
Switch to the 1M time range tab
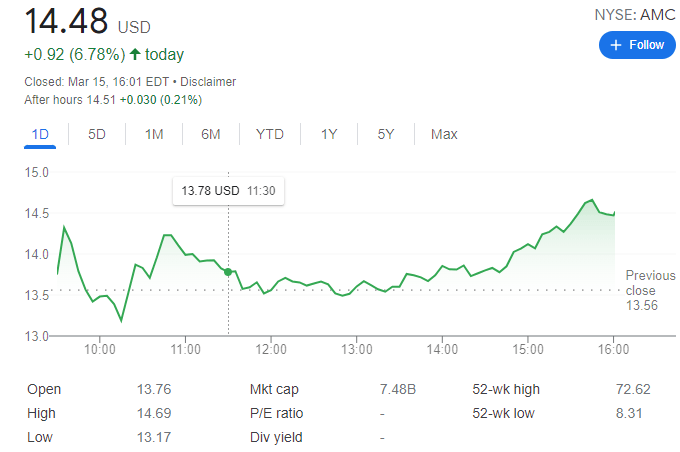[154, 134]
